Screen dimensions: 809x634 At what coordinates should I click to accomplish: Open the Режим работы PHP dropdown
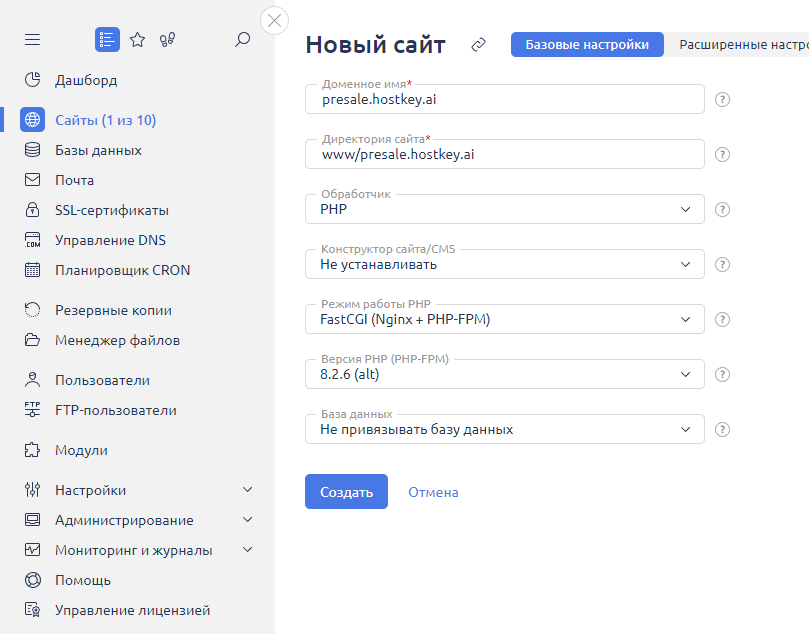[x=505, y=319]
